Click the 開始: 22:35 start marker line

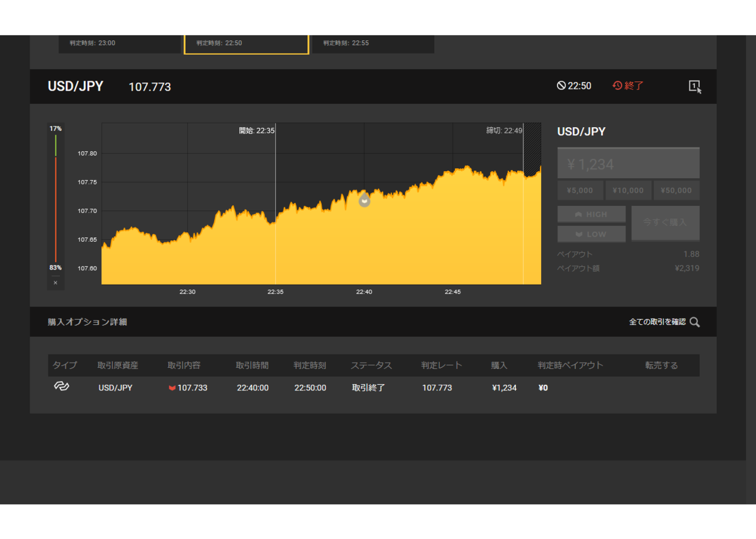click(x=275, y=203)
